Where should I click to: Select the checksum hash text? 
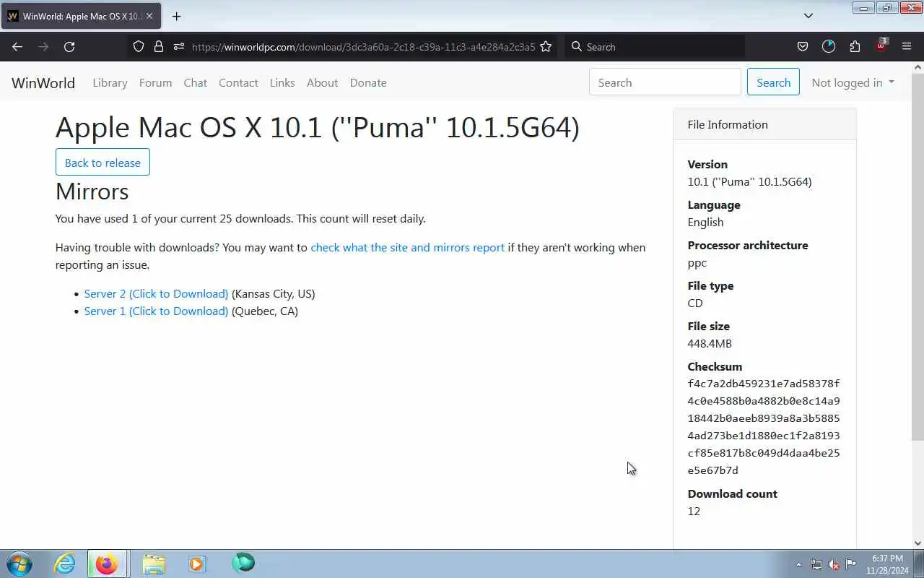point(764,427)
